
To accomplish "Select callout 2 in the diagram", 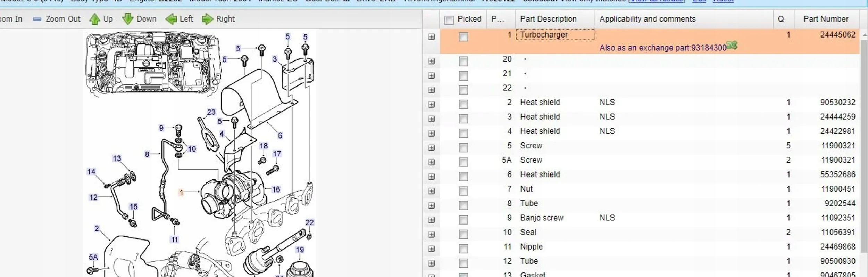I will tap(97, 228).
